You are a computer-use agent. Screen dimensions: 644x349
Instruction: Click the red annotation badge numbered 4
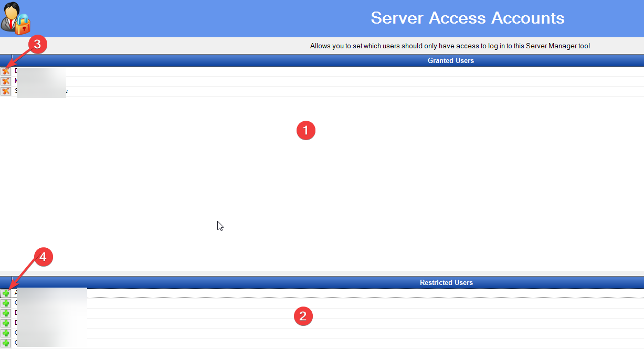(x=44, y=257)
